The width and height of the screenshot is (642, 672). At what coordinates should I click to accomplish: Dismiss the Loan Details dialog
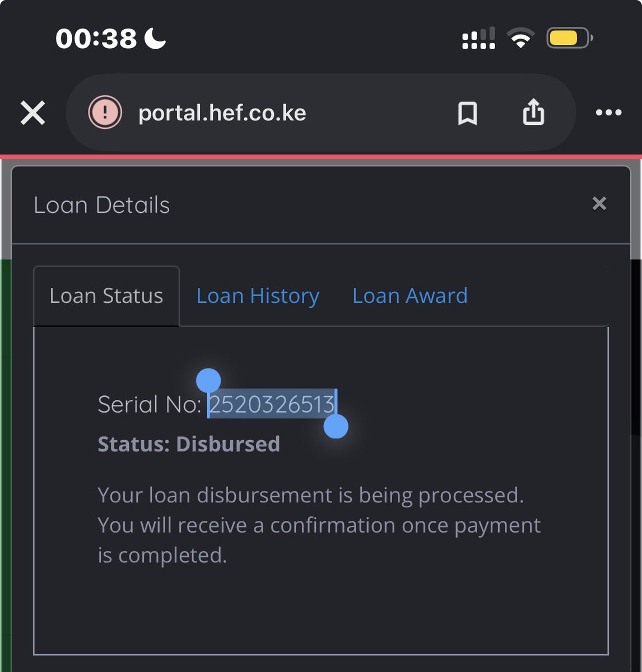pos(599,203)
